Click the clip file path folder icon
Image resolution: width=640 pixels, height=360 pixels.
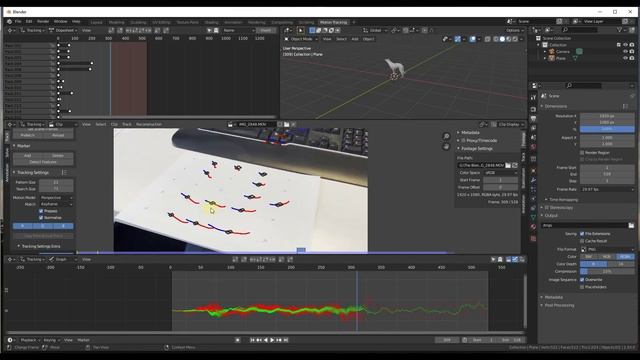(x=508, y=165)
